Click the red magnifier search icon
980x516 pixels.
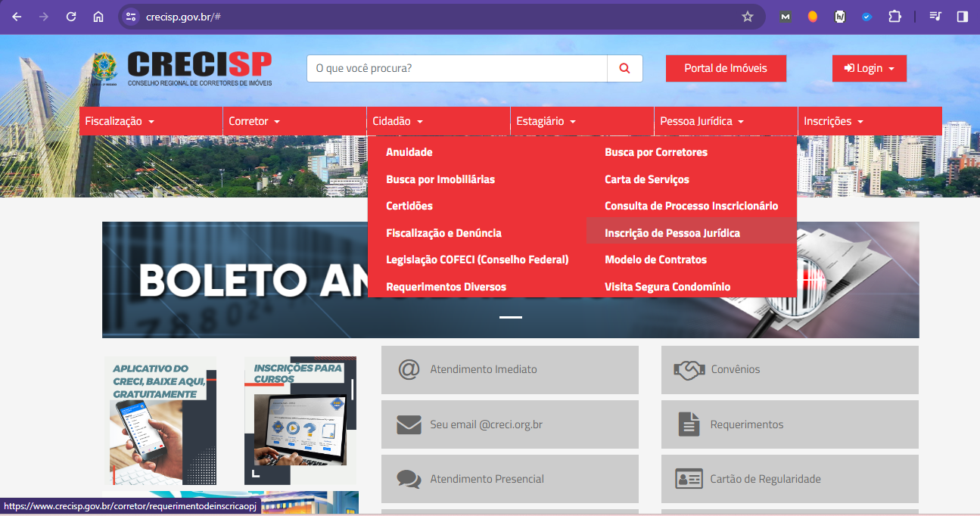625,68
